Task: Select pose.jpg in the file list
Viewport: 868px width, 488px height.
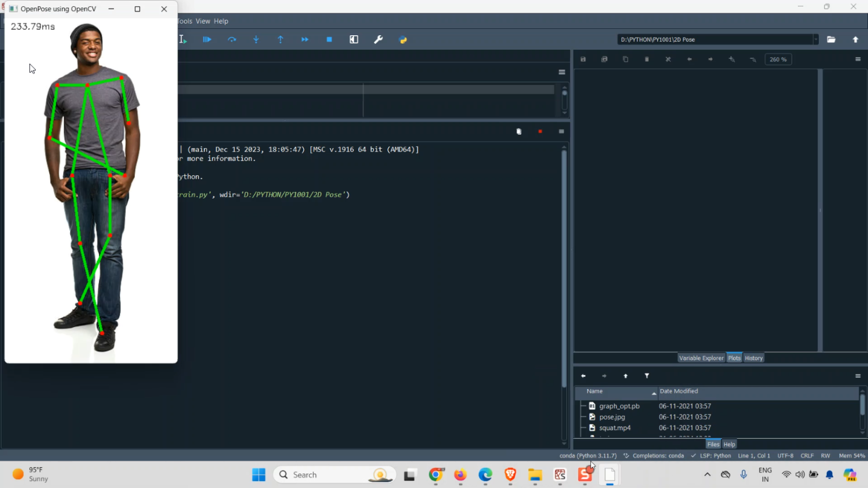Action: pyautogui.click(x=612, y=417)
